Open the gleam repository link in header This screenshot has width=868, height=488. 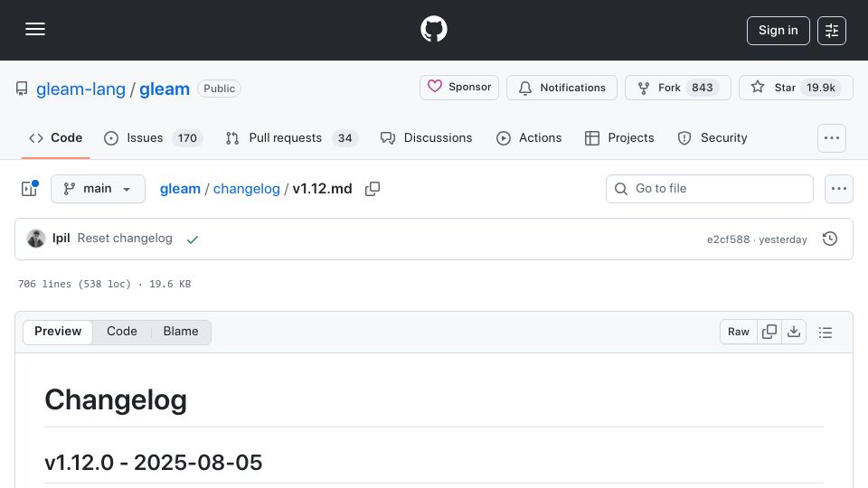165,89
